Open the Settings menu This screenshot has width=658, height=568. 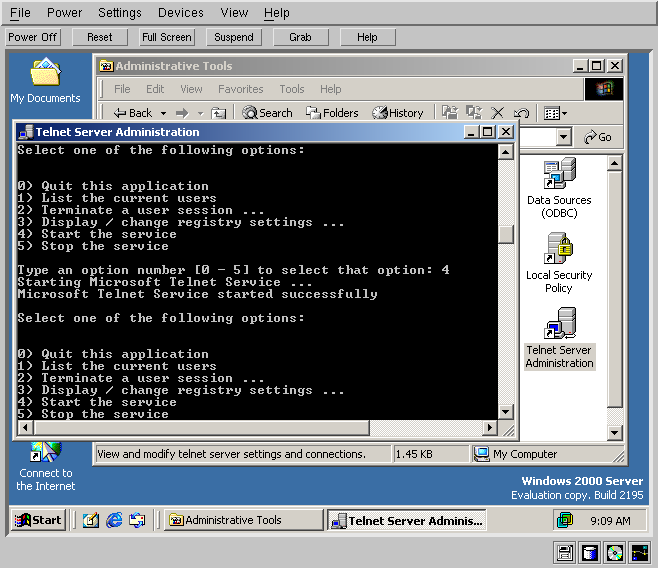point(120,13)
